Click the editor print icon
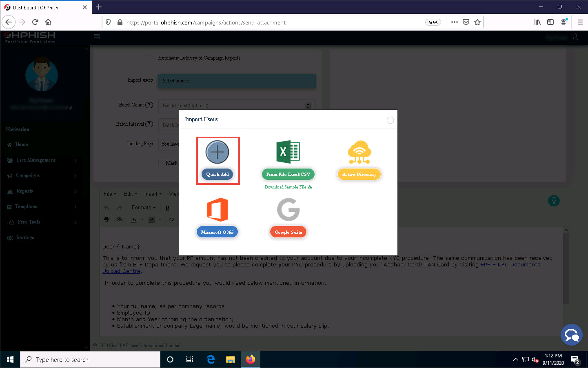Screen dimensions: 588x368 pyautogui.click(x=107, y=219)
